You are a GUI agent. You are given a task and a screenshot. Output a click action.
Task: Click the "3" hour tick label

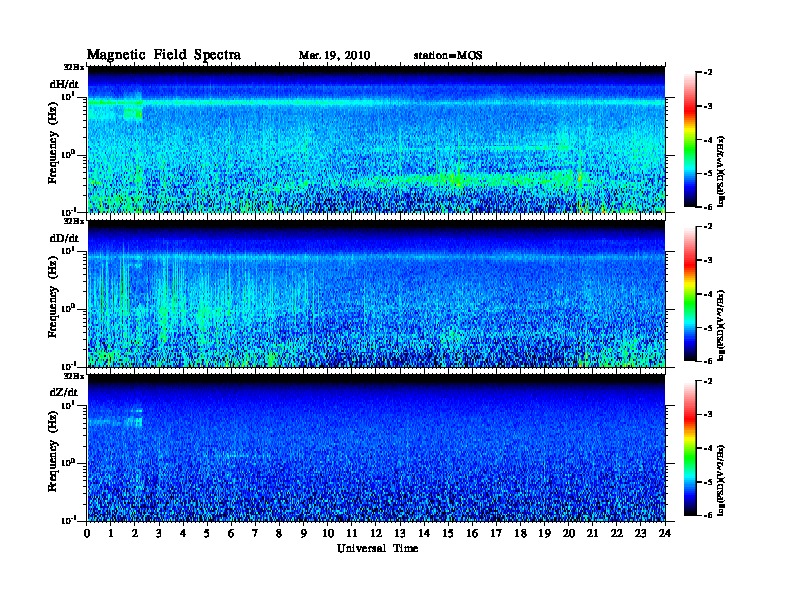pyautogui.click(x=159, y=534)
